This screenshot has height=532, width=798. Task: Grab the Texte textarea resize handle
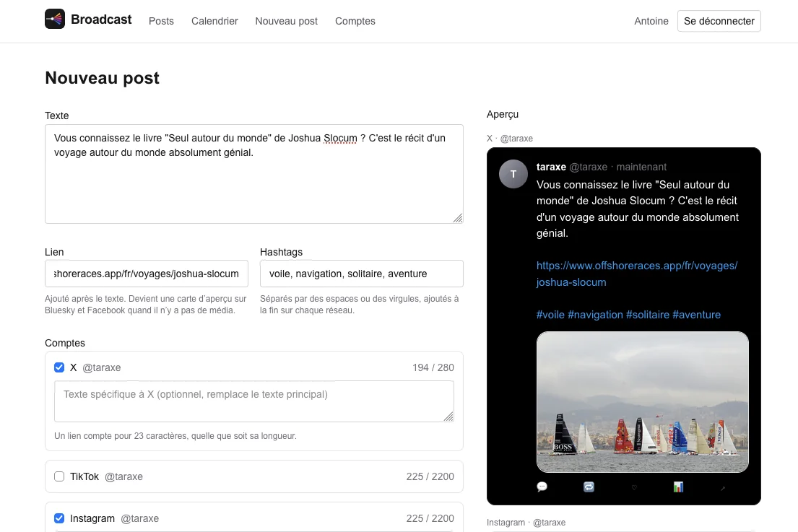pyautogui.click(x=458, y=218)
